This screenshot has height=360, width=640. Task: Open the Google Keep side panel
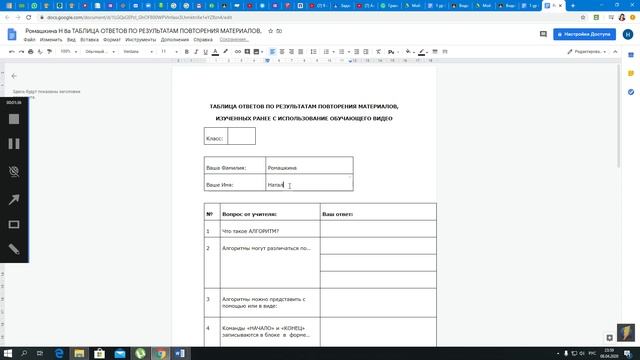click(631, 73)
